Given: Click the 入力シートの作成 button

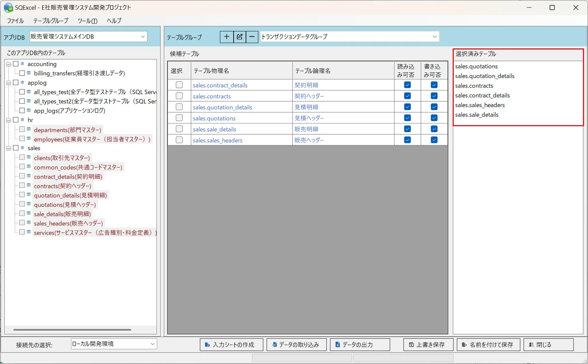Looking at the screenshot, I should click(x=232, y=344).
